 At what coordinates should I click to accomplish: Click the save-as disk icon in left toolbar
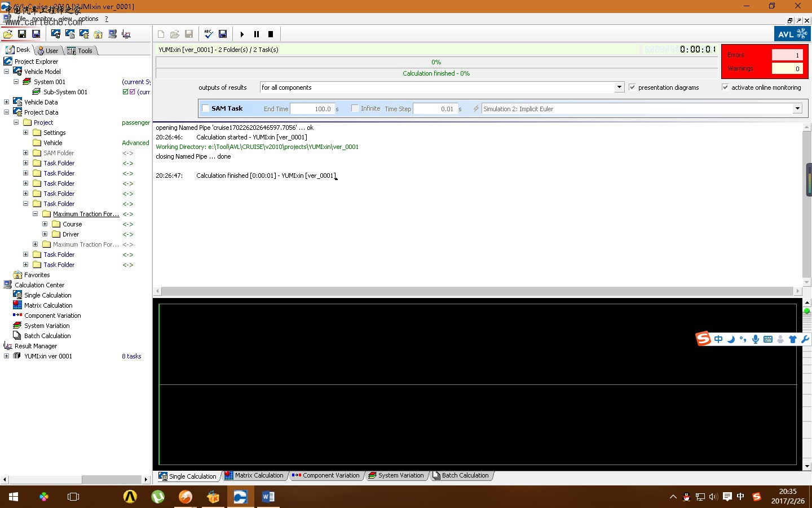(36, 34)
